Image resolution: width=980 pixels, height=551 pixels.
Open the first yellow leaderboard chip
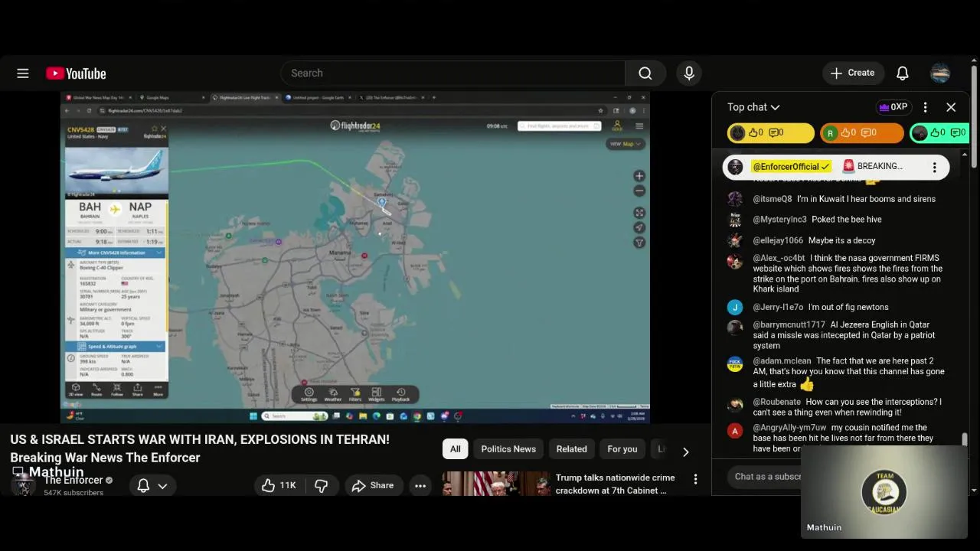770,132
